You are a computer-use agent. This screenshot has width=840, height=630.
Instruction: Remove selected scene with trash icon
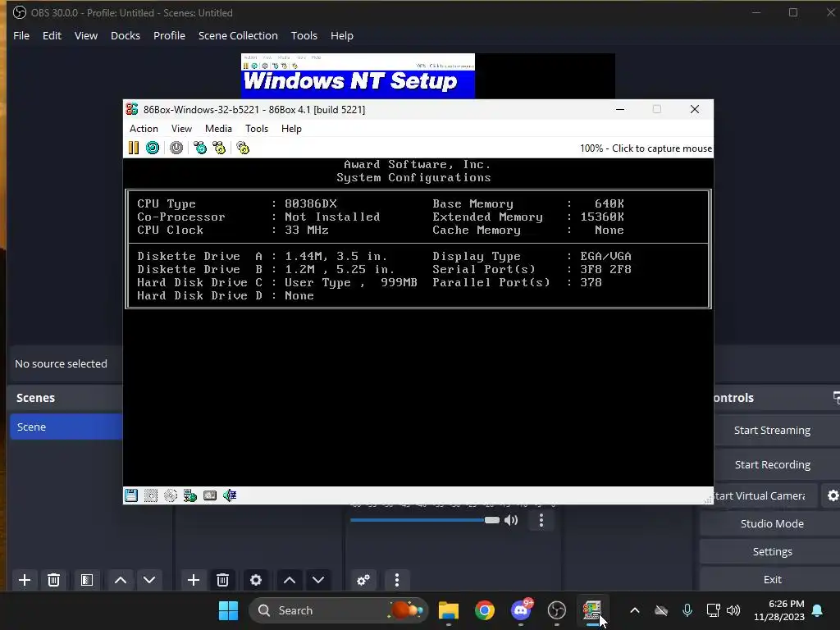point(53,580)
